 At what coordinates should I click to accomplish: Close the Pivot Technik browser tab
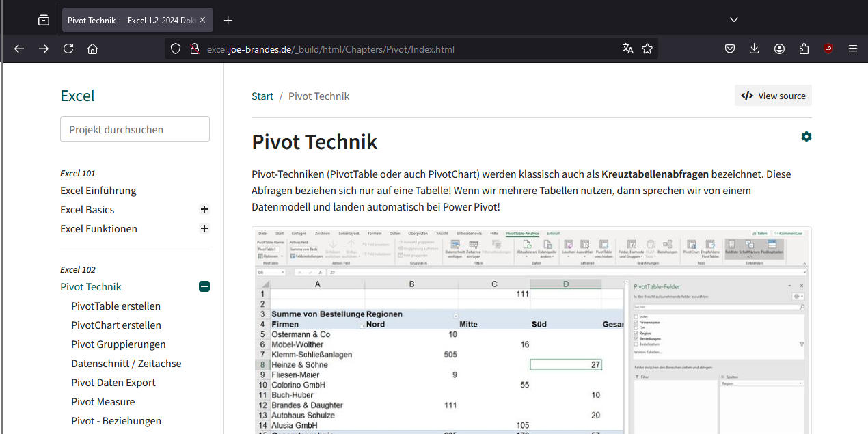click(x=202, y=20)
